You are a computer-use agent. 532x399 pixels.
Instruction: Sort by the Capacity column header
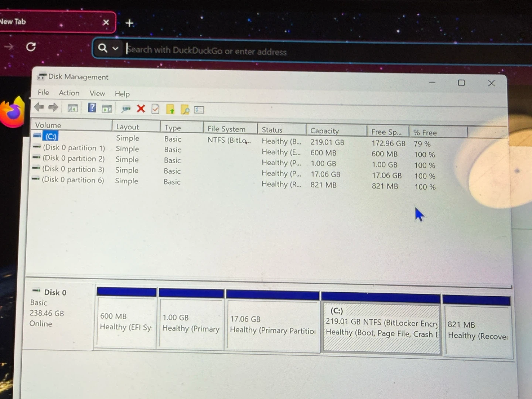(324, 131)
